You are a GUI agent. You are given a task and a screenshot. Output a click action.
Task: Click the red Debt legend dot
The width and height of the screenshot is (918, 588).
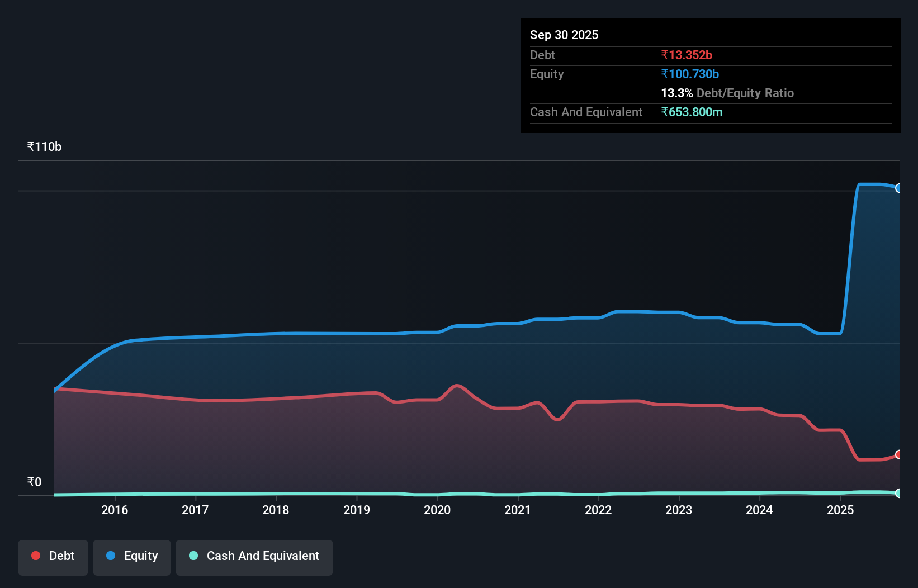(35, 556)
